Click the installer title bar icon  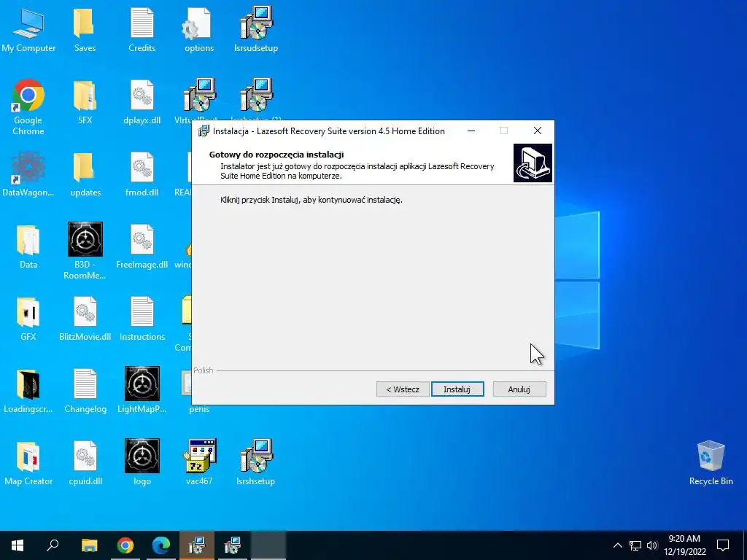(204, 131)
